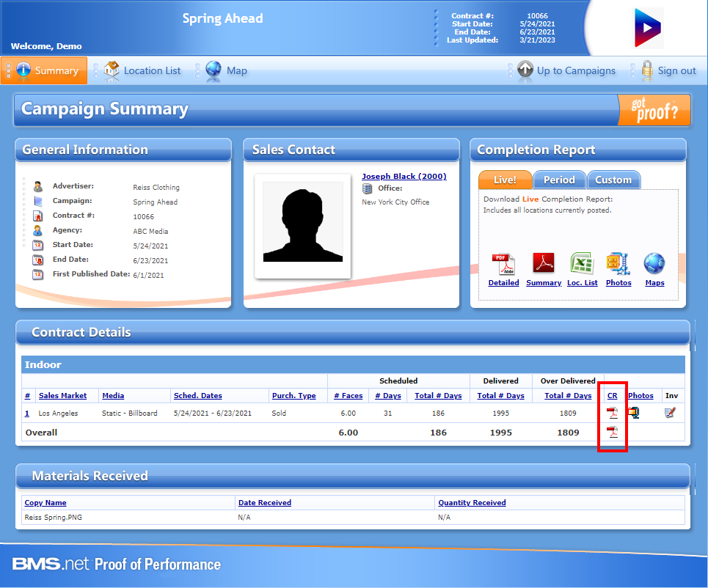This screenshot has height=588, width=708.
Task: Open the Maps globe icon
Action: (x=654, y=265)
